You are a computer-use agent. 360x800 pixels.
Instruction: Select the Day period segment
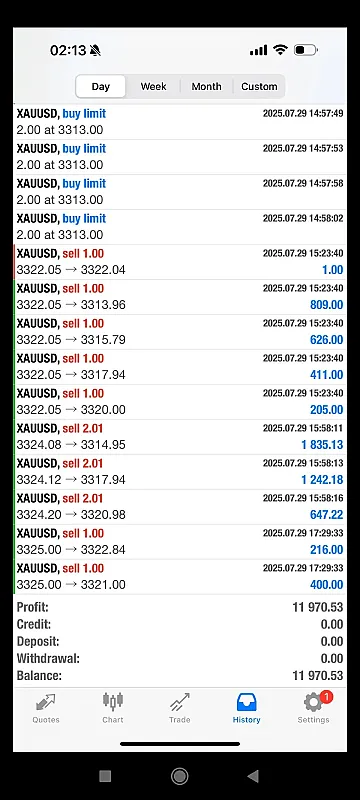point(100,86)
